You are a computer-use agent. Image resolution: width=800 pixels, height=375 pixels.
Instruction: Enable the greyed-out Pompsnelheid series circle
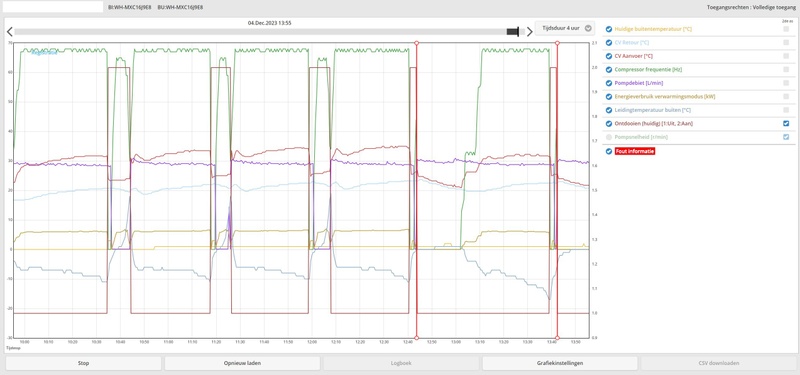click(x=609, y=137)
